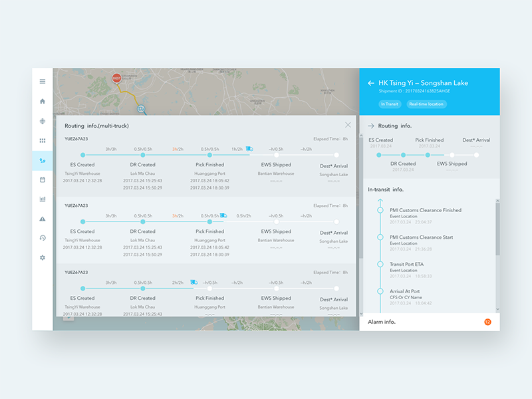
Task: Click the red DEST marker on map
Action: [117, 78]
